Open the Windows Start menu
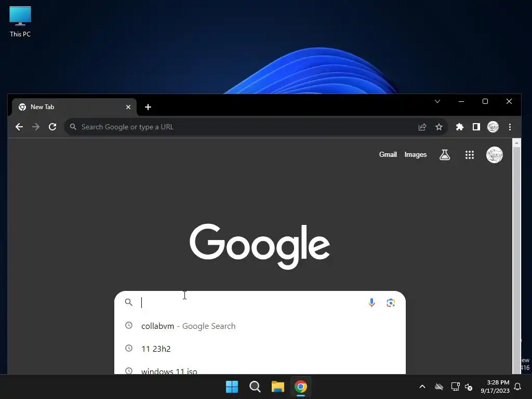532x399 pixels. [232, 387]
